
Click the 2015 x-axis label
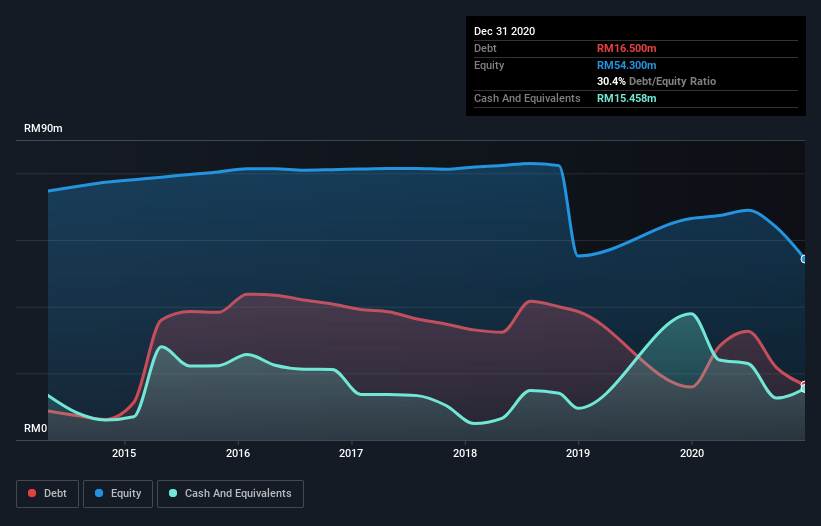pos(124,453)
